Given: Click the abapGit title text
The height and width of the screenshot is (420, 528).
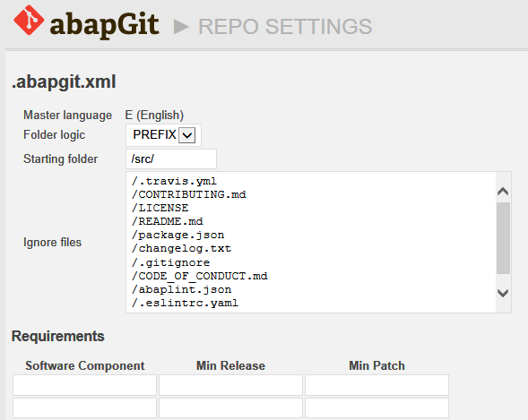Looking at the screenshot, I should [104, 25].
